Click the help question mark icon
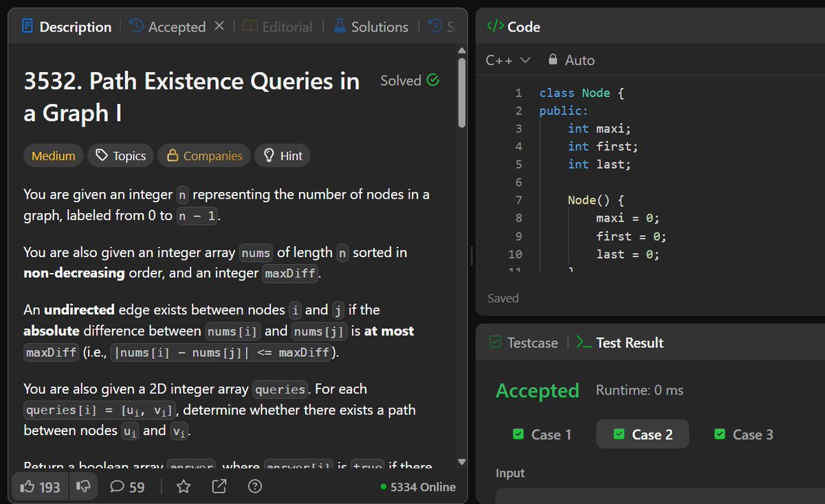 coord(255,487)
